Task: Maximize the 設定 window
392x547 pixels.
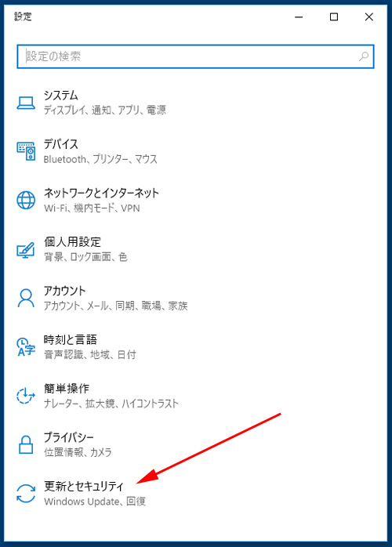Action: pyautogui.click(x=334, y=16)
